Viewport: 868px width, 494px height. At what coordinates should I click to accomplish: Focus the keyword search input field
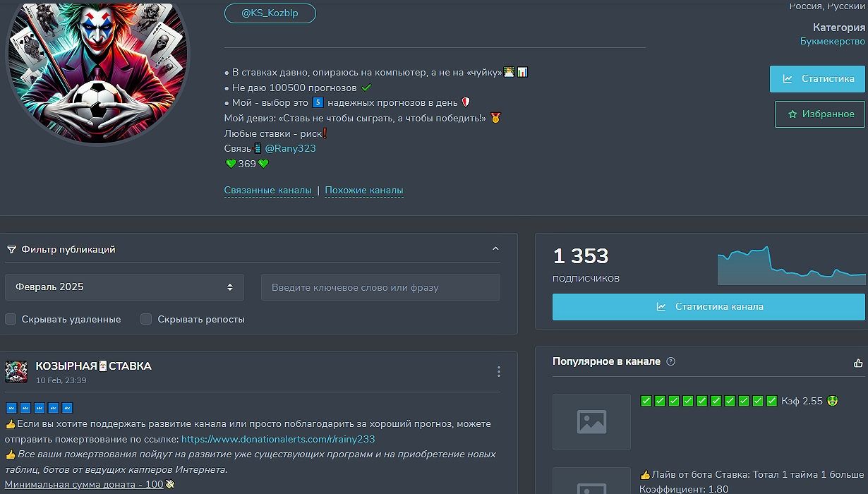click(380, 287)
